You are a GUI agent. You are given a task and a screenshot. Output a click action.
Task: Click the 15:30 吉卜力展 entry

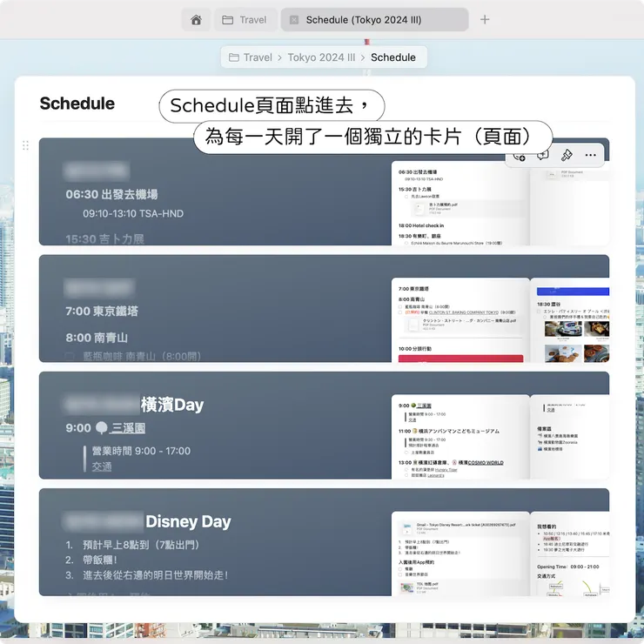pyautogui.click(x=104, y=239)
